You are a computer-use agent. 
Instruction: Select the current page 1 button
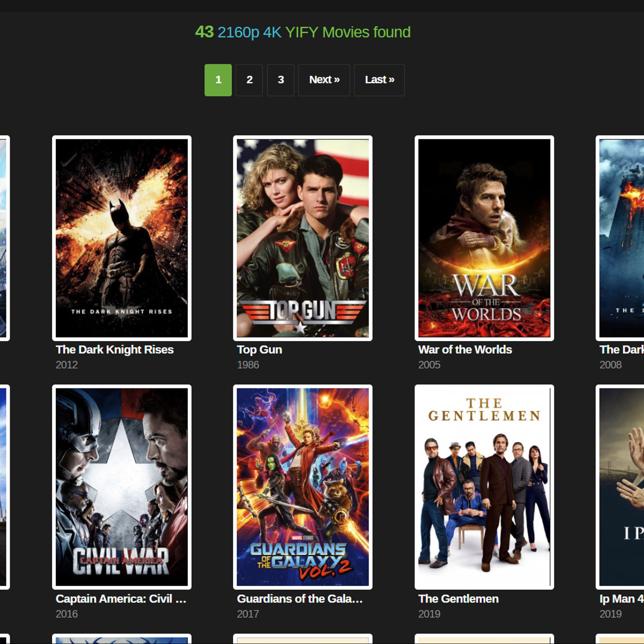218,80
